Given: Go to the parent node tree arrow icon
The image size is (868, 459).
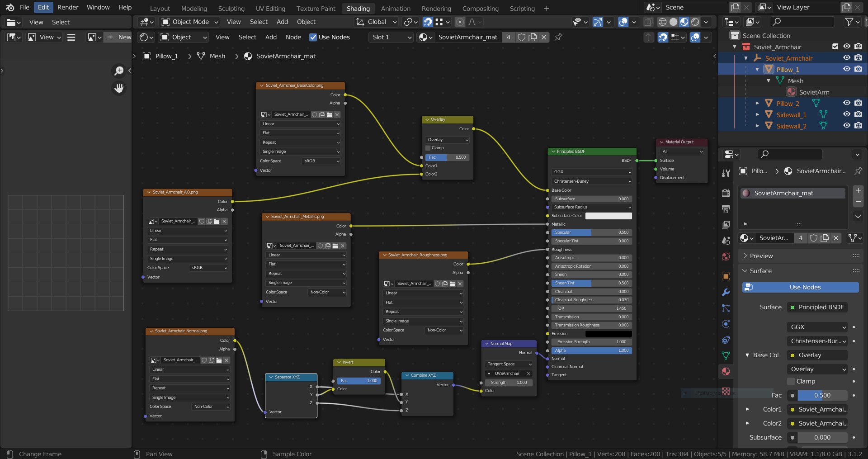Looking at the screenshot, I should tap(649, 37).
